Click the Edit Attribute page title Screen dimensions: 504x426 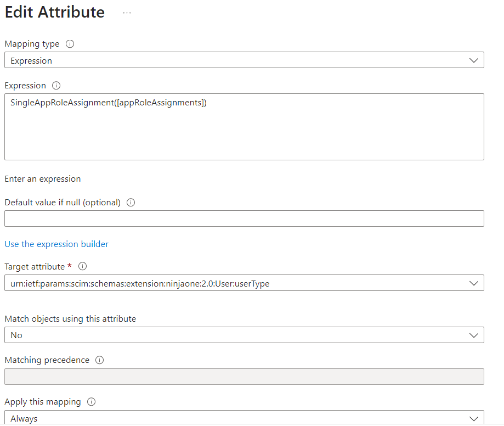pos(55,12)
